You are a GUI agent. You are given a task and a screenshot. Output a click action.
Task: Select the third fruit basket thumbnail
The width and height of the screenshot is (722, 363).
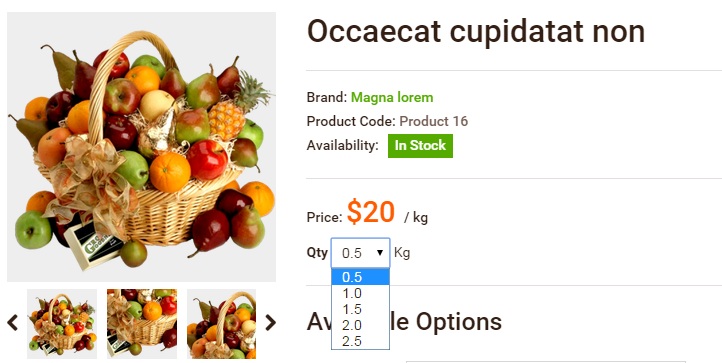[221, 324]
